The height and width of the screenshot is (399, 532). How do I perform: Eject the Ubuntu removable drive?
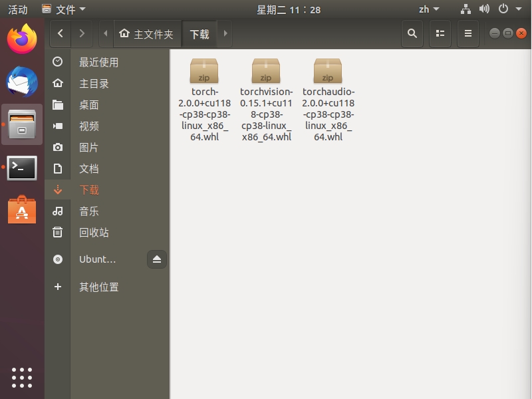pos(157,259)
